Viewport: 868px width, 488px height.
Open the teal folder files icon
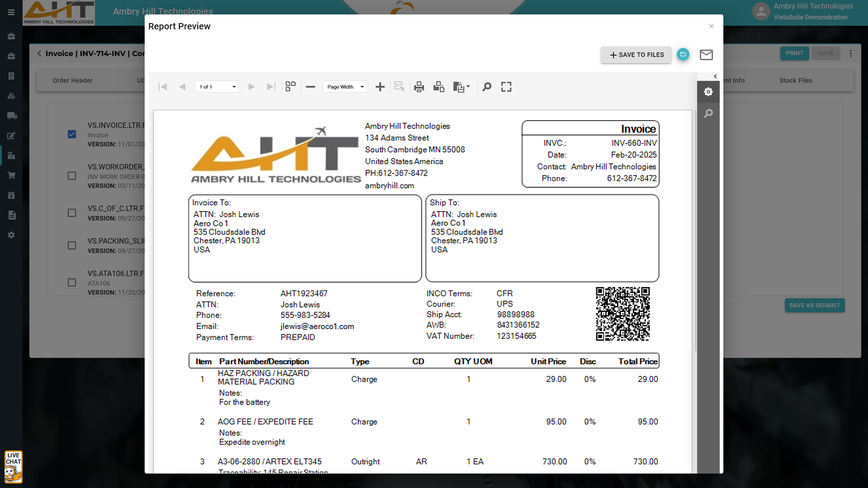pyautogui.click(x=683, y=55)
